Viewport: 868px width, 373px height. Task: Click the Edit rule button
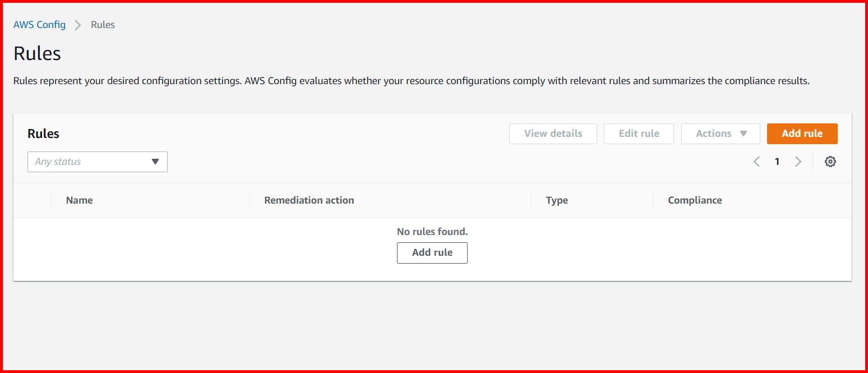click(639, 133)
